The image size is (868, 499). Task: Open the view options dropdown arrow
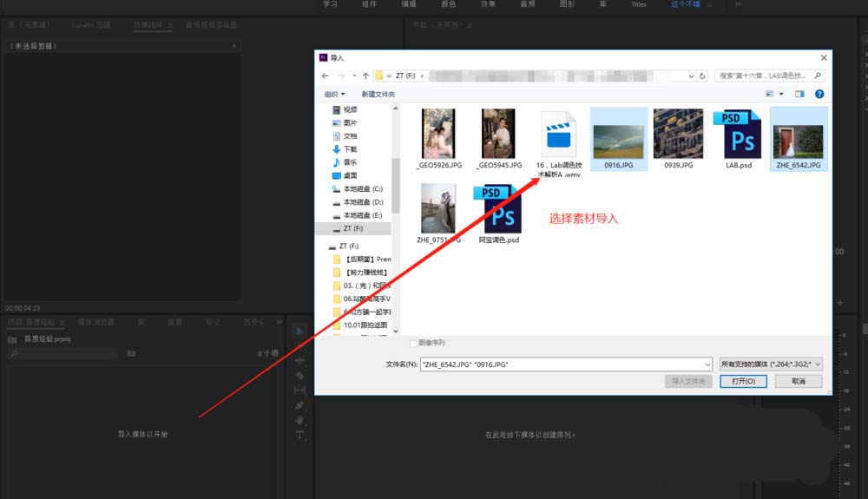coord(781,94)
